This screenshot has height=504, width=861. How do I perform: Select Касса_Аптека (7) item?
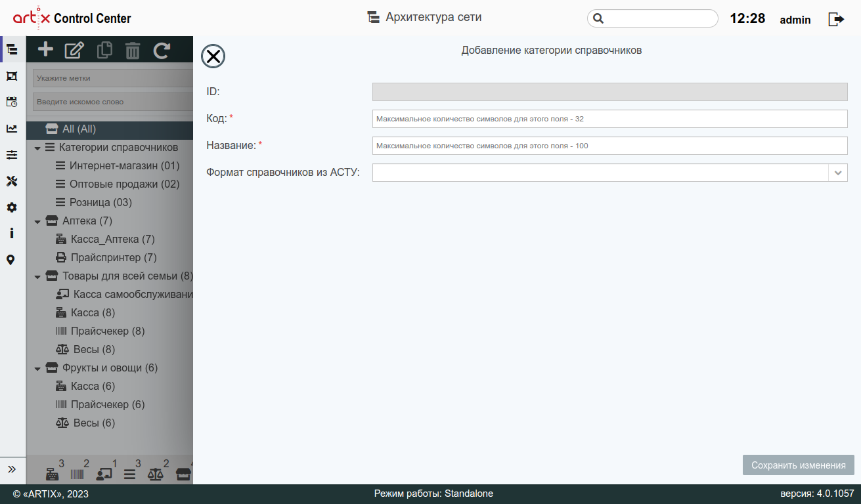coord(112,240)
